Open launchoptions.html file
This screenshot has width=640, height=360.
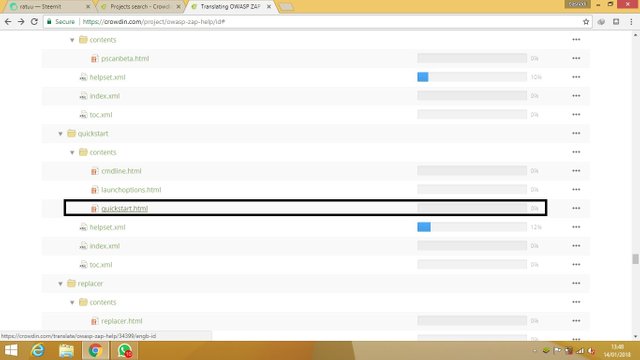131,190
